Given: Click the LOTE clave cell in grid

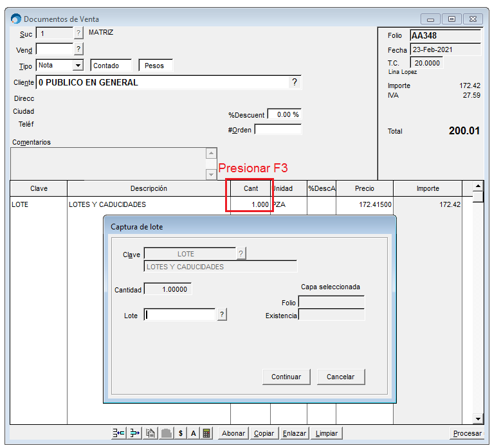Looking at the screenshot, I should coord(39,204).
